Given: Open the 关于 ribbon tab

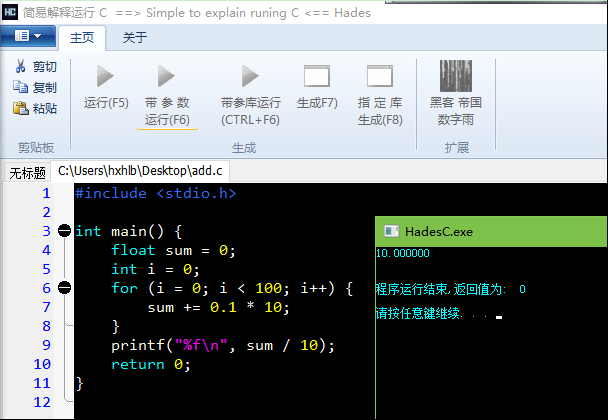Looking at the screenshot, I should (135, 38).
